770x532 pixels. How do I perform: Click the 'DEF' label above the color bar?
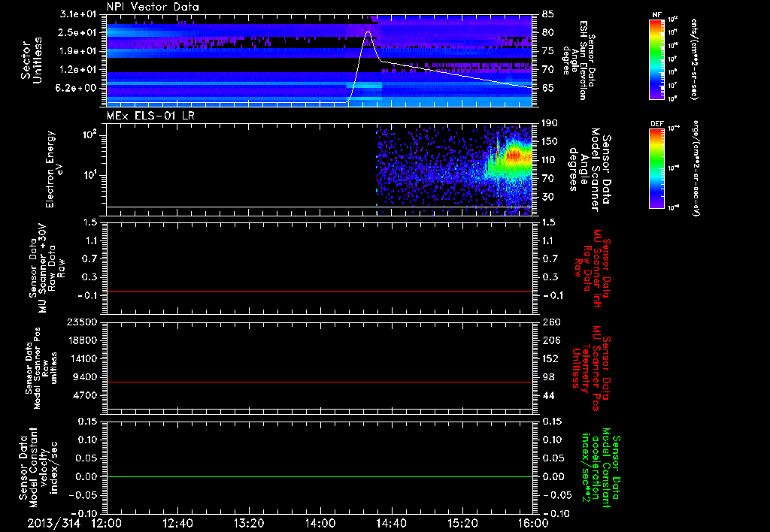coord(656,124)
